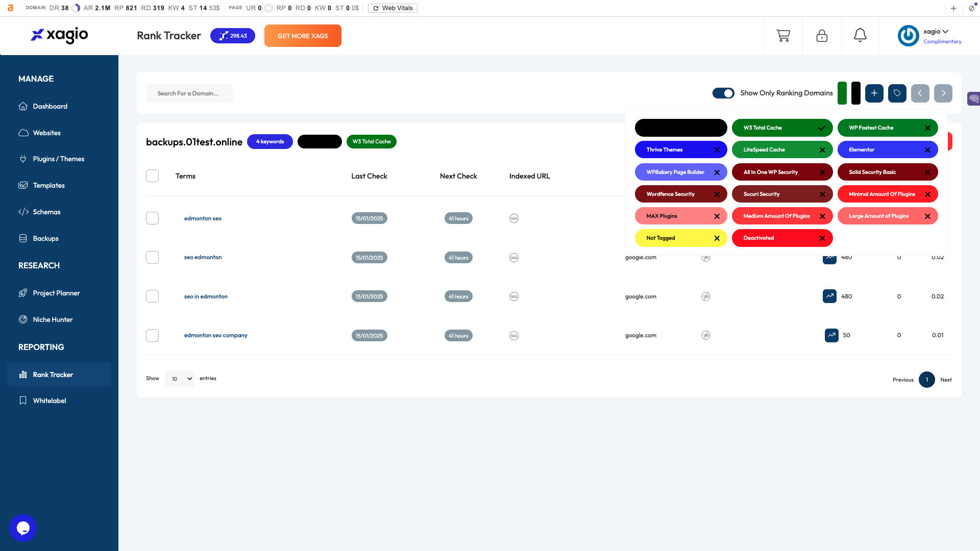Click the black color swatch in toolbar
Viewport: 980px width, 551px height.
point(856,93)
